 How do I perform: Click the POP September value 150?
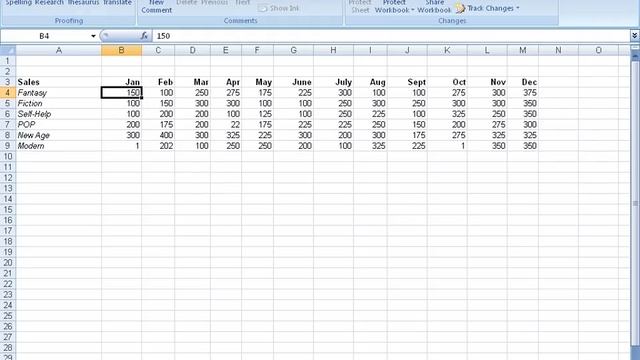pyautogui.click(x=407, y=124)
